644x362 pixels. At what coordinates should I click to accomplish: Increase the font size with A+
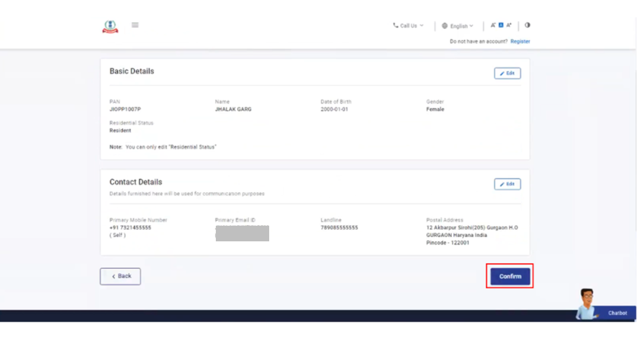tap(509, 25)
